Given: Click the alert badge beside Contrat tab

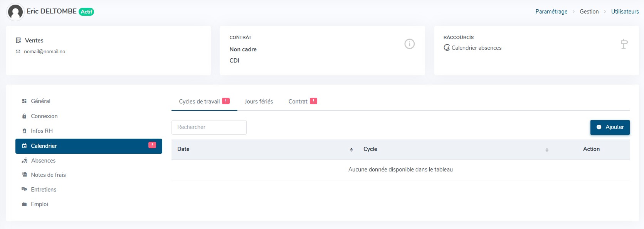Looking at the screenshot, I should pos(313,101).
